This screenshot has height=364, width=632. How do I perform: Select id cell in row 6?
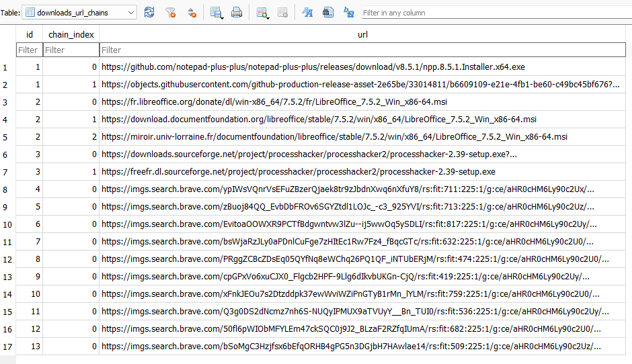pos(30,154)
